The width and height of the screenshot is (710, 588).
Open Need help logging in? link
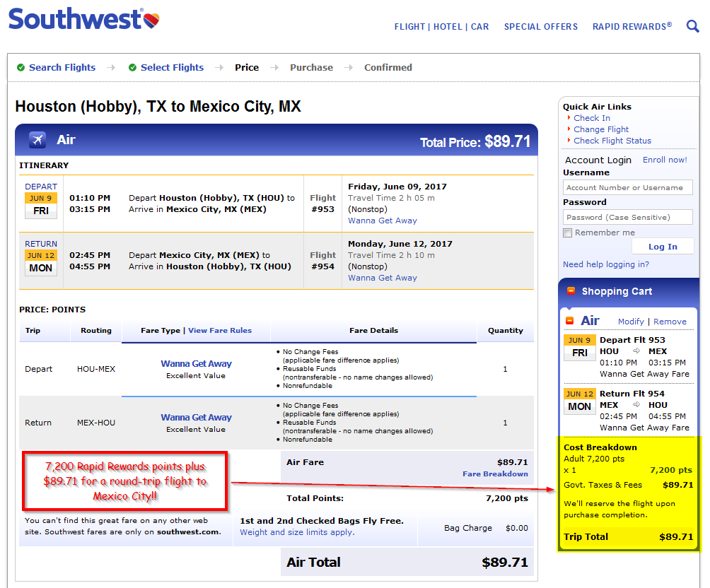pos(606,264)
